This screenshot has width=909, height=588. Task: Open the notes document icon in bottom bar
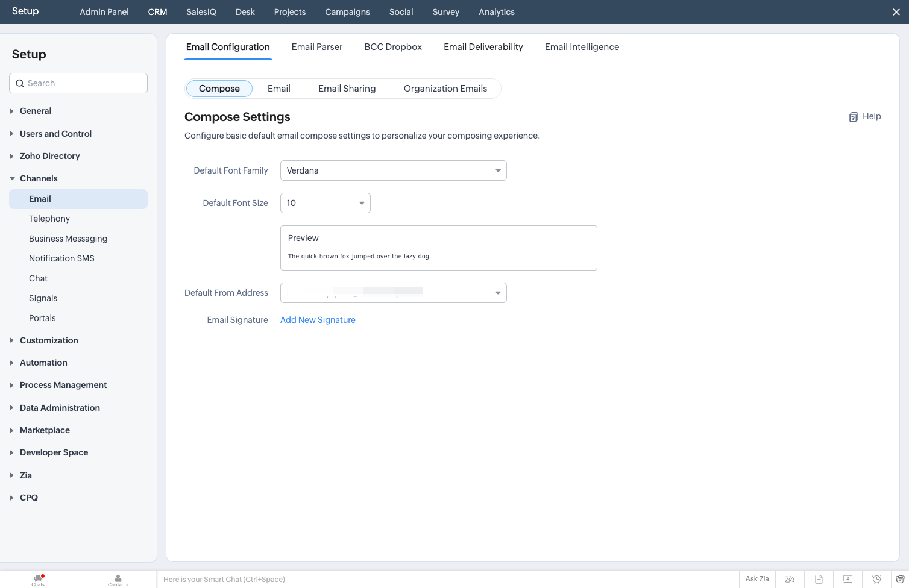[x=819, y=579]
